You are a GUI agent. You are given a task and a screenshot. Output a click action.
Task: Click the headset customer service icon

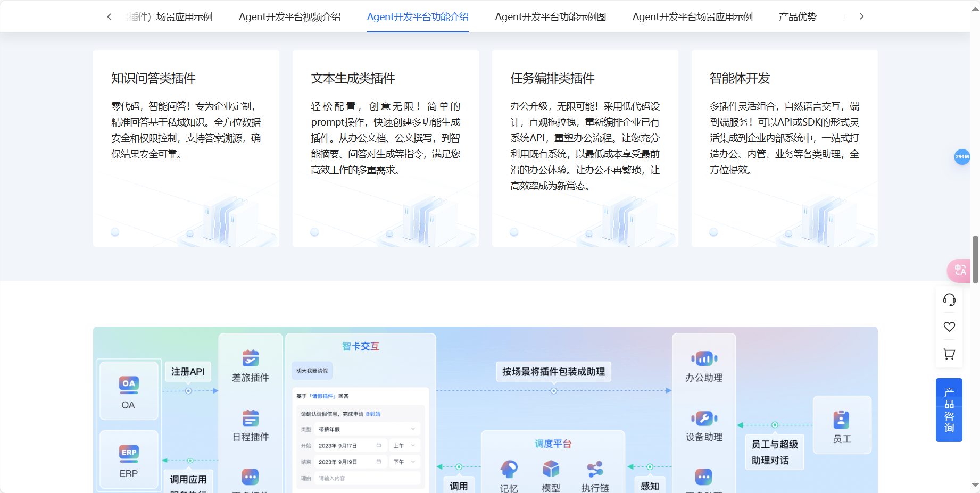[x=949, y=299]
